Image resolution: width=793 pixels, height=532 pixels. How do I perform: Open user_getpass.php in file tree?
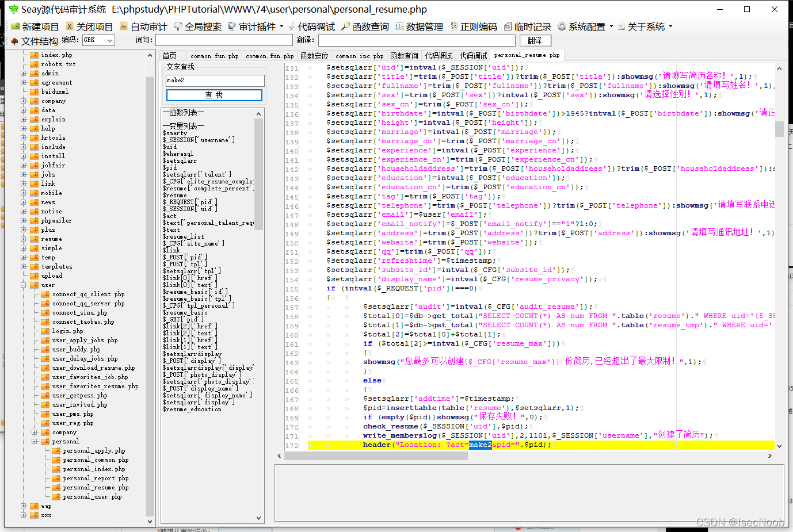79,396
